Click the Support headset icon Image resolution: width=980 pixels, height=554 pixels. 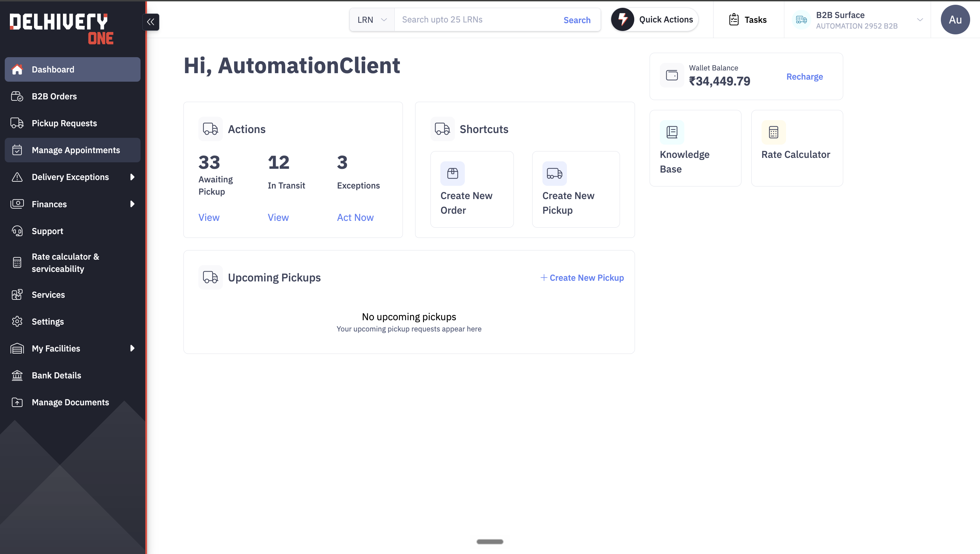(17, 231)
